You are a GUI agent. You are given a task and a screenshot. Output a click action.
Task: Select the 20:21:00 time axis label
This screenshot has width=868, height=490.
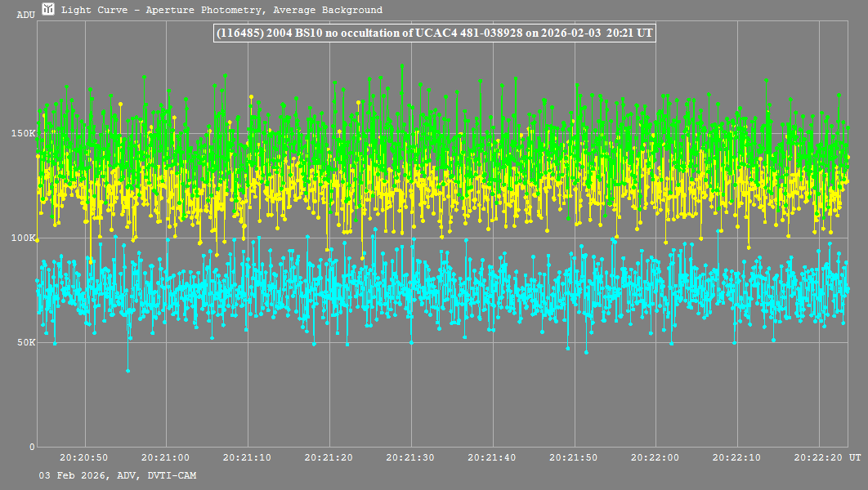[166, 459]
